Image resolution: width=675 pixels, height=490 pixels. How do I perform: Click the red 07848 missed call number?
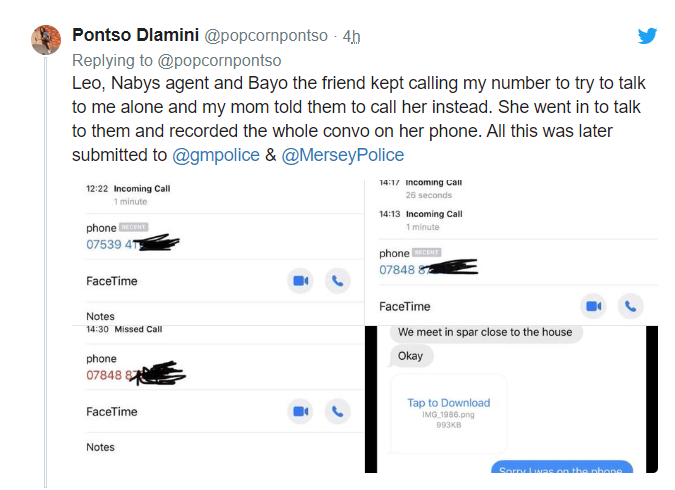(x=110, y=375)
